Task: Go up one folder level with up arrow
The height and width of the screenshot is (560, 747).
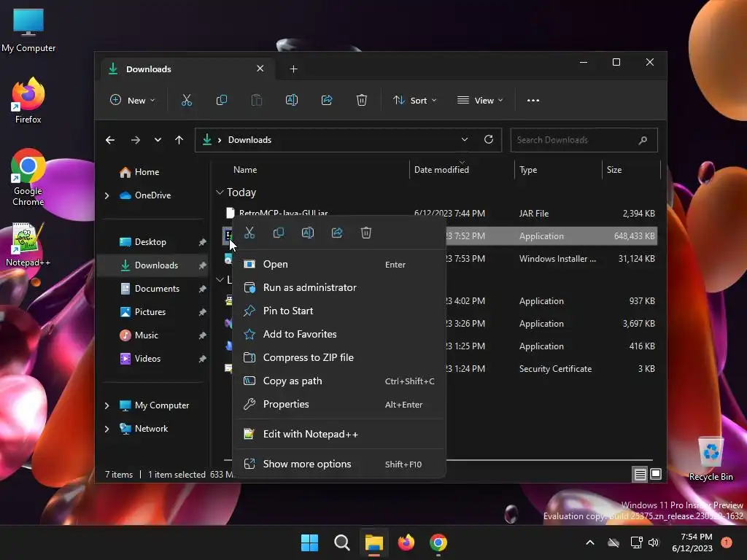Action: point(179,140)
